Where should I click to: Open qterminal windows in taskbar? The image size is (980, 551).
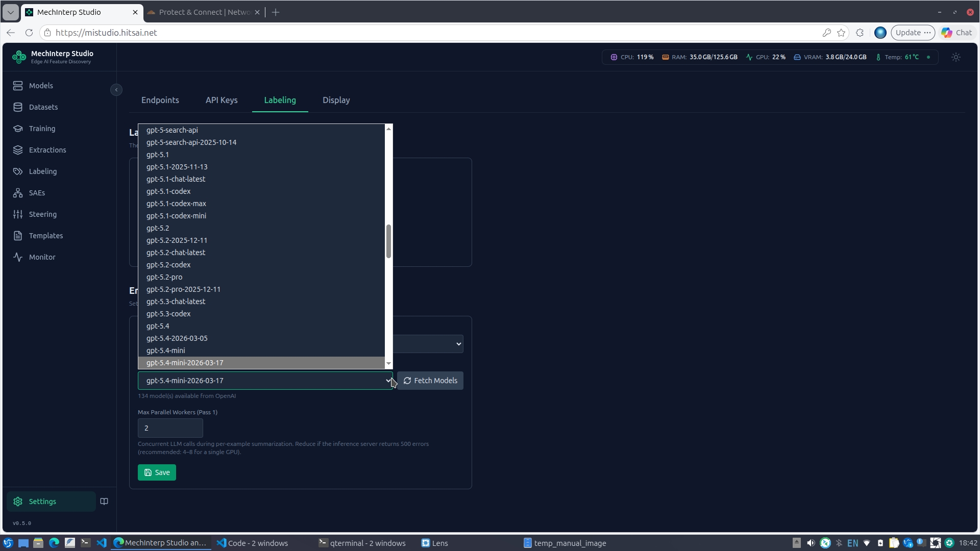pyautogui.click(x=362, y=543)
